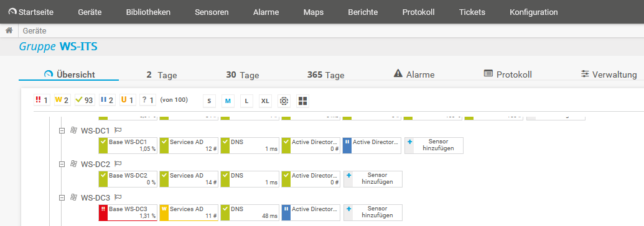Open the Berichte menu
This screenshot has width=644, height=226.
click(x=363, y=12)
